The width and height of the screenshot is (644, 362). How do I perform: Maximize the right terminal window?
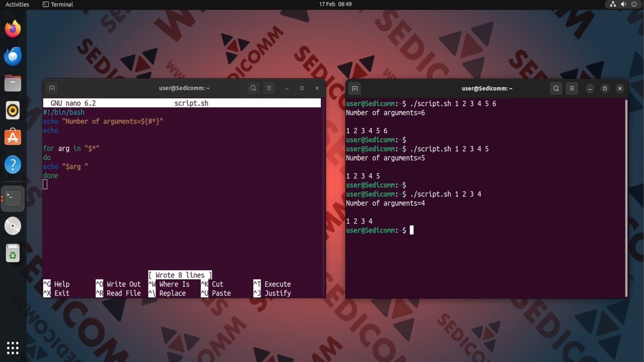click(605, 88)
